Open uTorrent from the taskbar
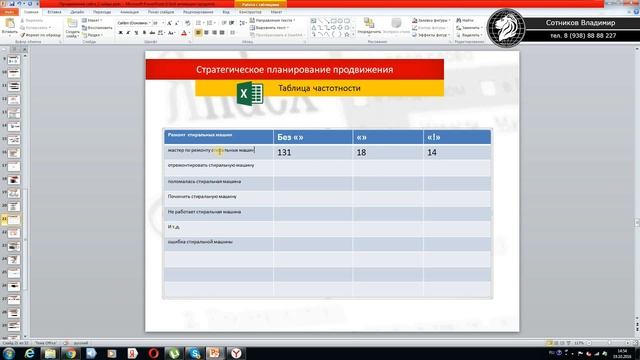 [x=174, y=353]
